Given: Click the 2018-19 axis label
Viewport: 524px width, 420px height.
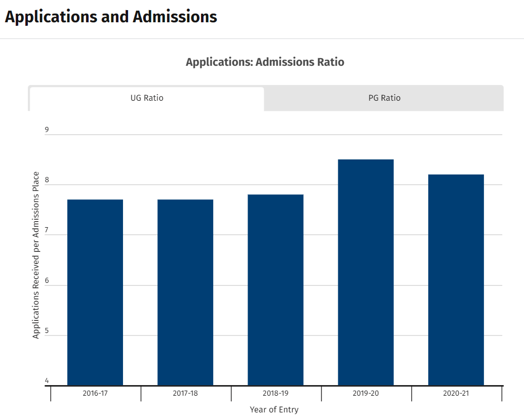Looking at the screenshot, I should pos(275,393).
